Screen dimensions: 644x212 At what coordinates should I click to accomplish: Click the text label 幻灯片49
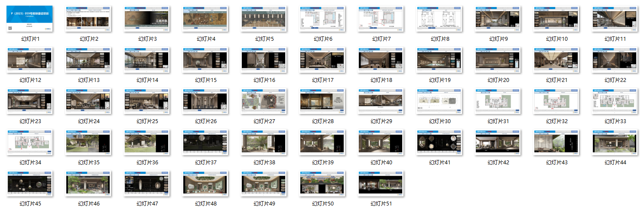265,204
